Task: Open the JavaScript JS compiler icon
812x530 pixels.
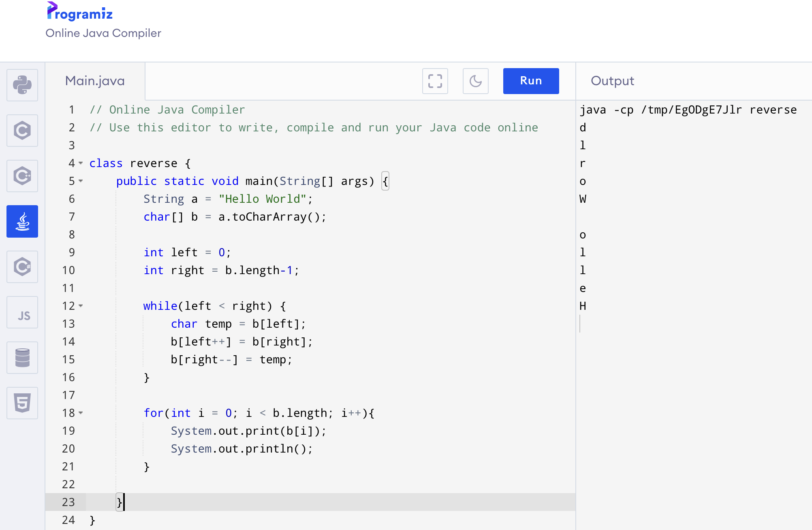Action: tap(22, 312)
